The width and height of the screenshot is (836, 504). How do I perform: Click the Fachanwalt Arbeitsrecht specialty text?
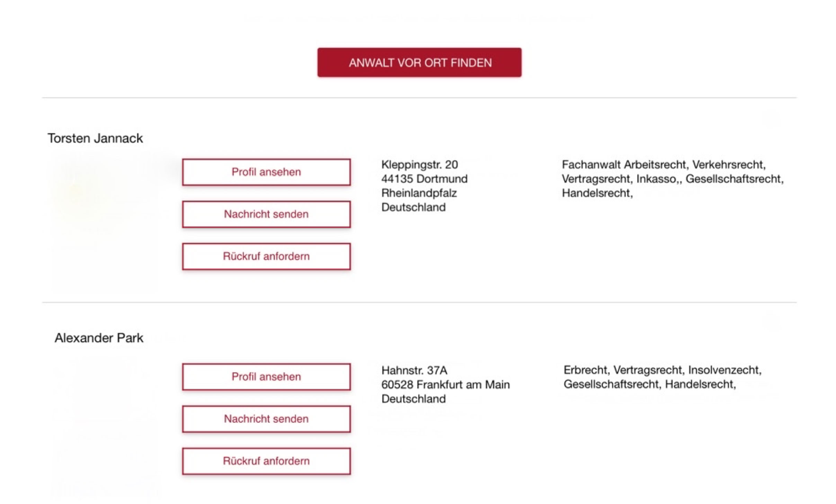tap(624, 164)
